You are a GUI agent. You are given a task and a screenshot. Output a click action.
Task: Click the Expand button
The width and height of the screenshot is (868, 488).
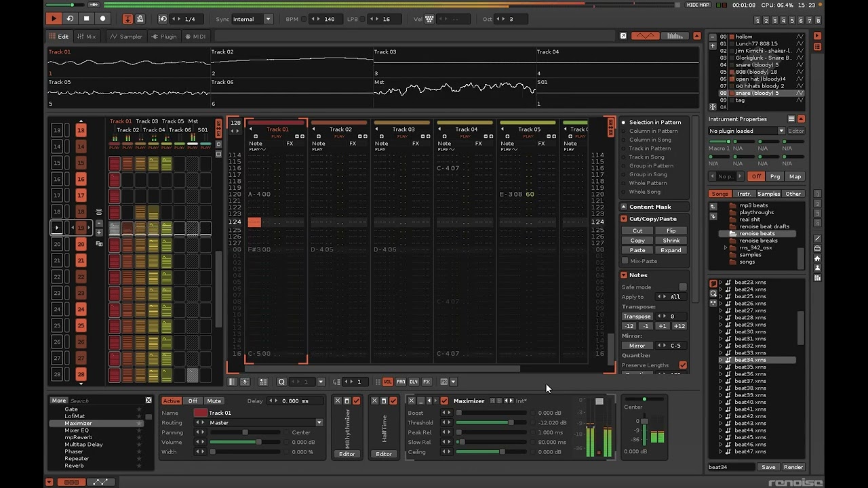click(x=671, y=250)
